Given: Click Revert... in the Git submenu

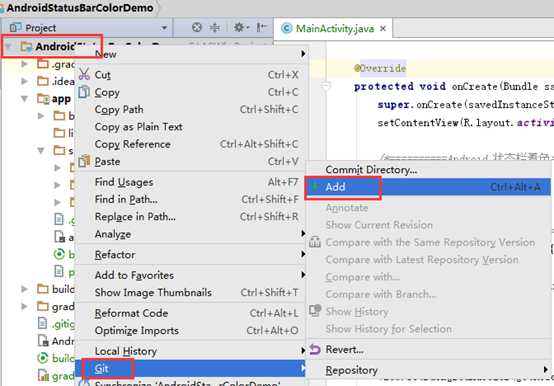Looking at the screenshot, I should [428, 350].
